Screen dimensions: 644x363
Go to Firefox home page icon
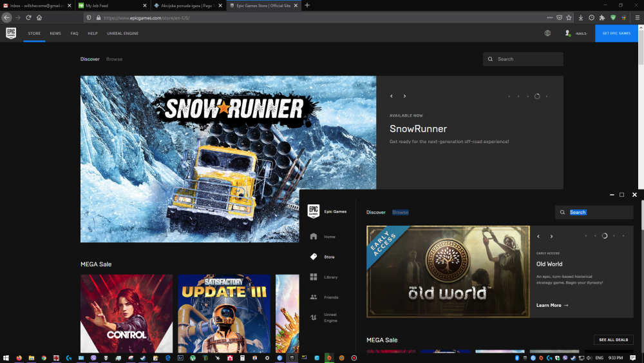39,17
